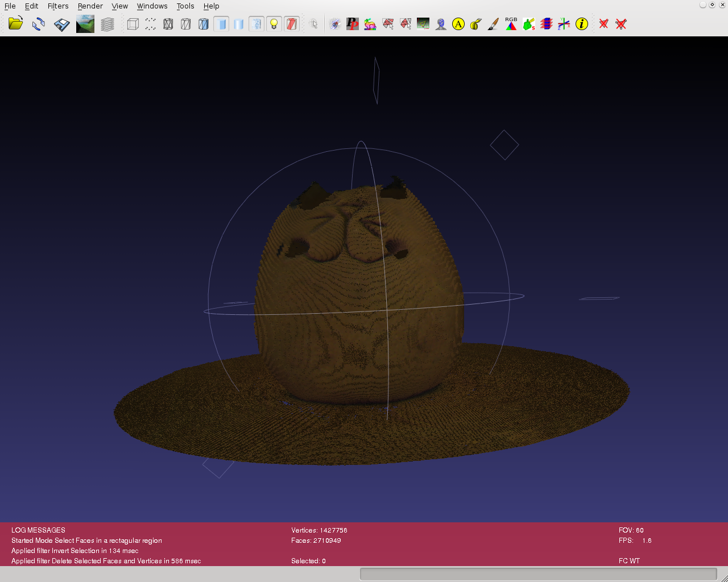
Task: Click the yellow circled A align tool
Action: (x=458, y=24)
